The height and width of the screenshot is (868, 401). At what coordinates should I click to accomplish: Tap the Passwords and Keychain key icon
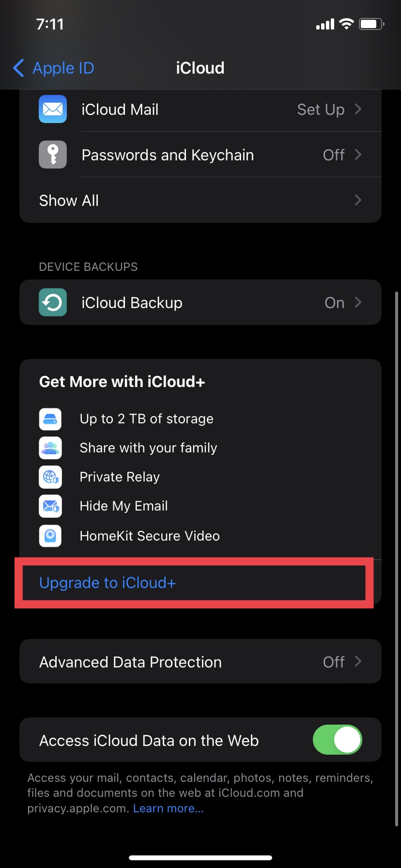pos(52,155)
